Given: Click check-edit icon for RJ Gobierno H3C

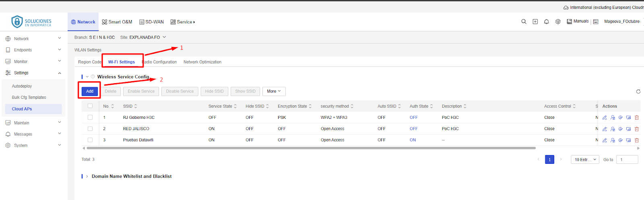Looking at the screenshot, I should [621, 118].
